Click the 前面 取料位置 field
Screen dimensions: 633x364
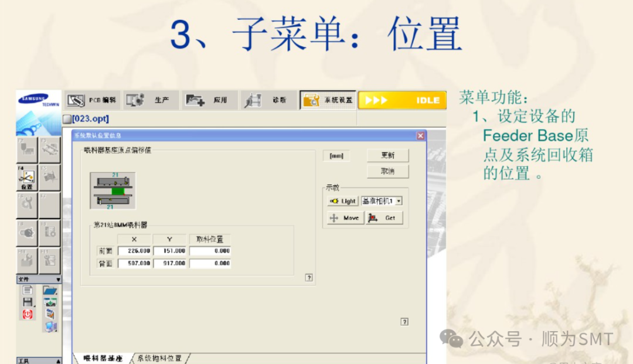pos(210,251)
